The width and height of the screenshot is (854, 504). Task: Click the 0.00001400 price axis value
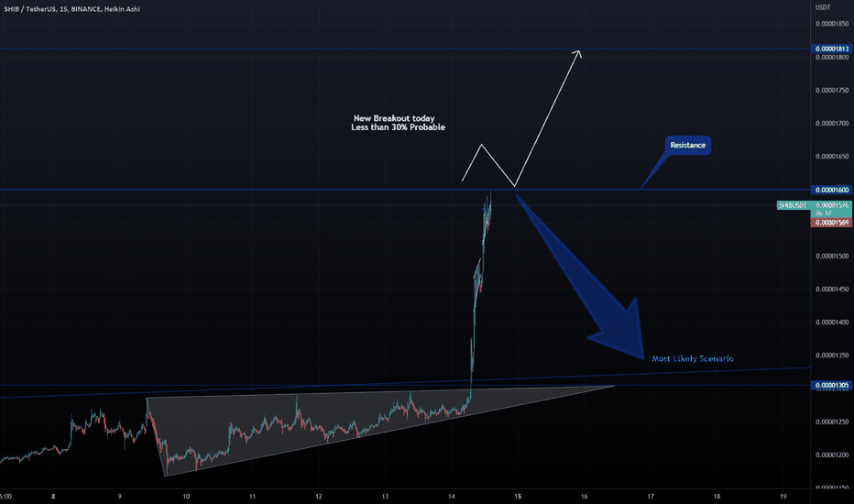click(832, 323)
